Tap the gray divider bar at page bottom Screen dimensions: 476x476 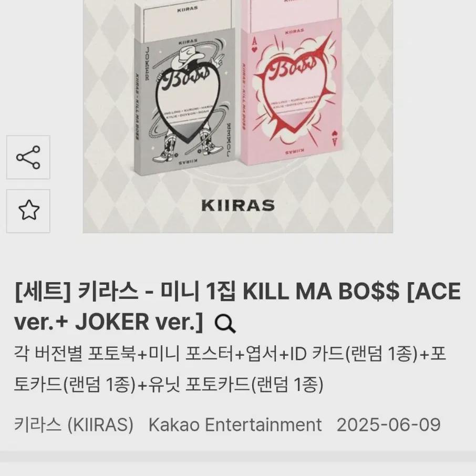click(x=238, y=457)
